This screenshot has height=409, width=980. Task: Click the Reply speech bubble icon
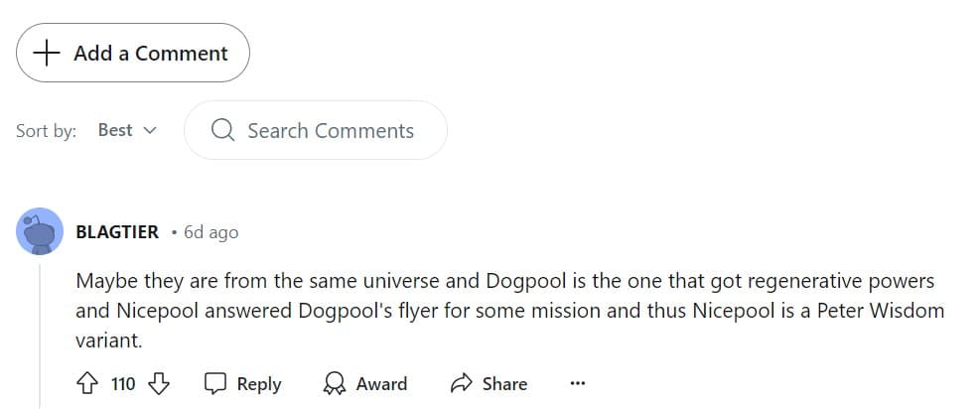pyautogui.click(x=215, y=383)
